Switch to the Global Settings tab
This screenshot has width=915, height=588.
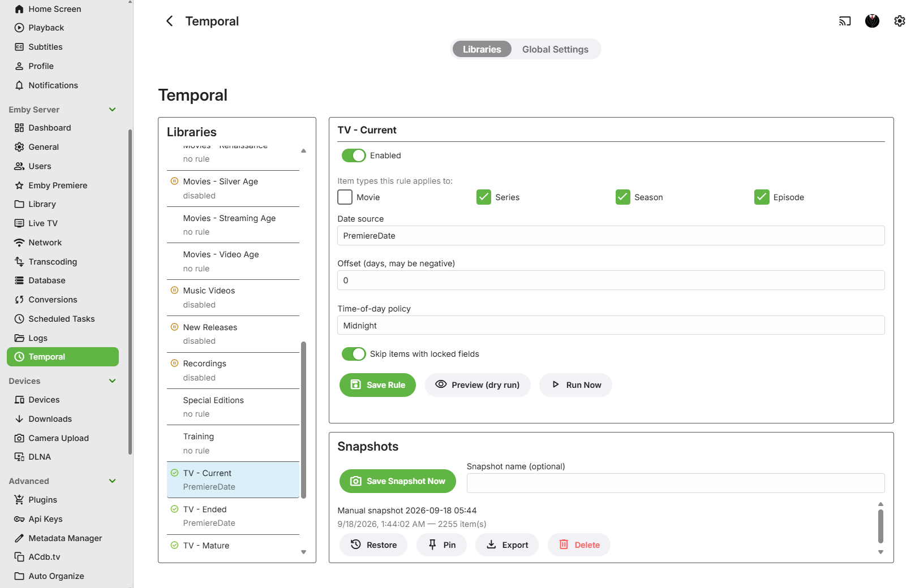555,50
